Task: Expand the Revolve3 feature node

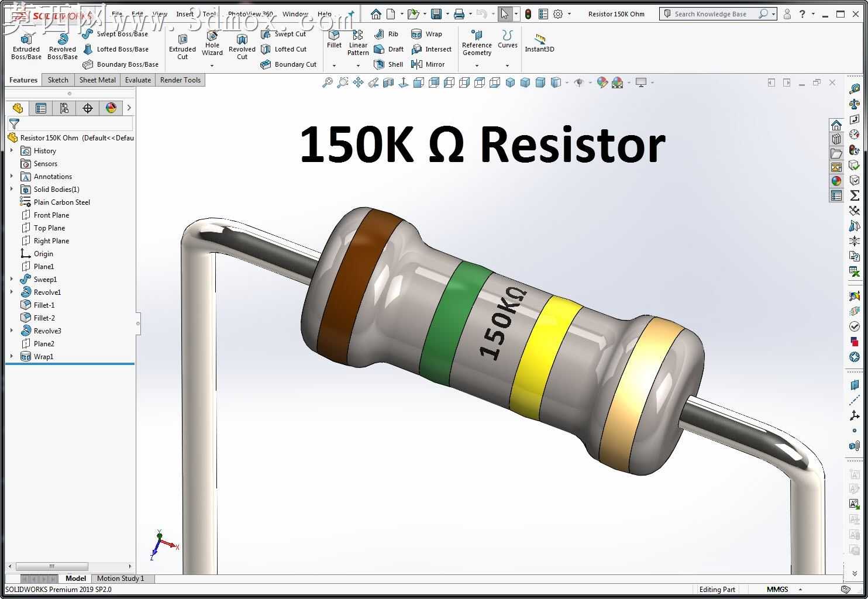Action: [x=12, y=331]
